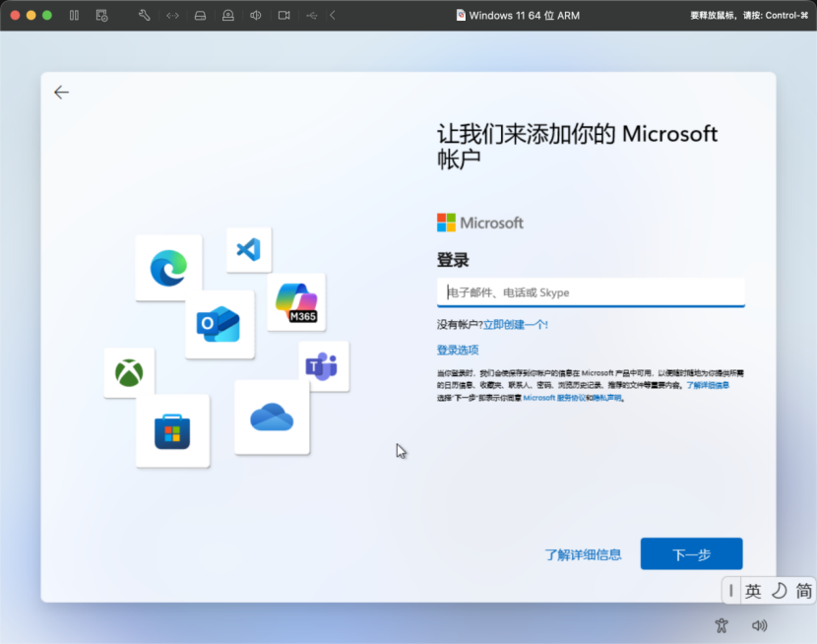Pause the virtual machine
817x644 pixels.
[x=74, y=15]
